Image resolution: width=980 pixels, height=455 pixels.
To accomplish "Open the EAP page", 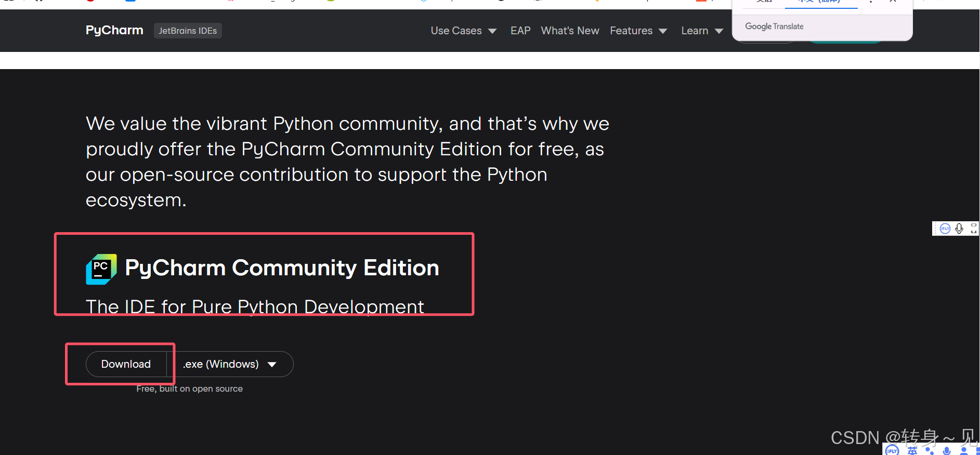I will (520, 31).
